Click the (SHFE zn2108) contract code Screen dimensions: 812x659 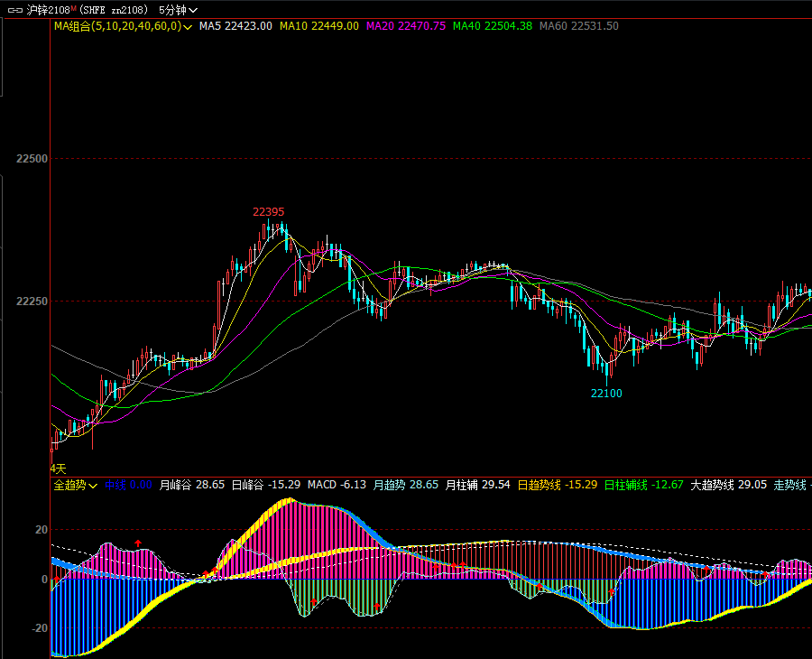point(114,10)
